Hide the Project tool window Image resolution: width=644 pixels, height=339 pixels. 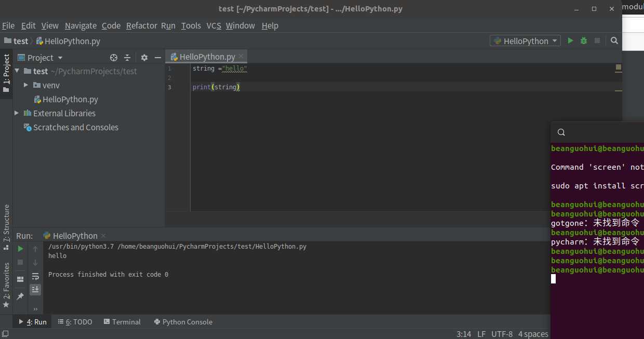[x=158, y=58]
